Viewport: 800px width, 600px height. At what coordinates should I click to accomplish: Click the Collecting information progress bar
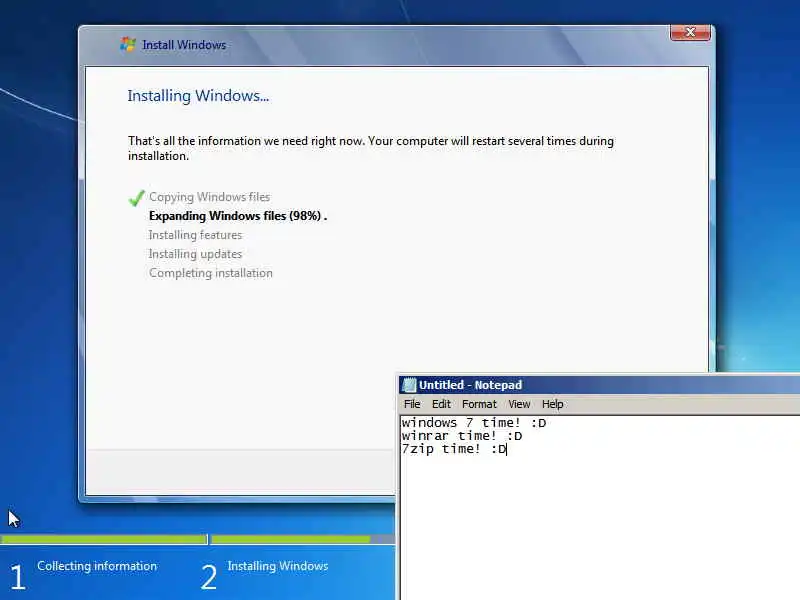click(x=104, y=539)
